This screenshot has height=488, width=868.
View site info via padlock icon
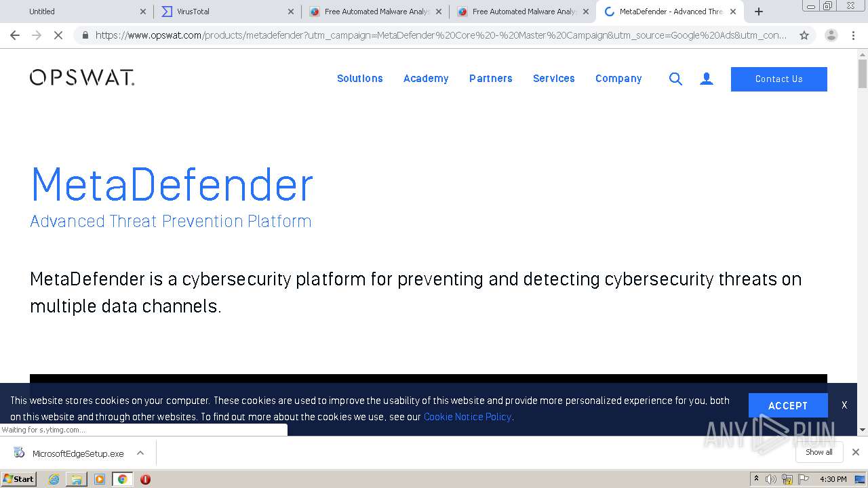85,35
